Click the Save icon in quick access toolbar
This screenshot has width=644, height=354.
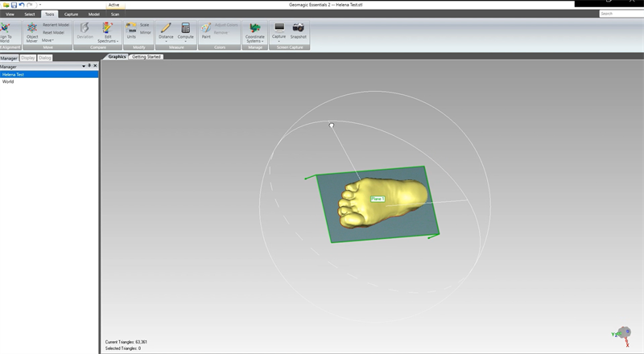click(14, 5)
